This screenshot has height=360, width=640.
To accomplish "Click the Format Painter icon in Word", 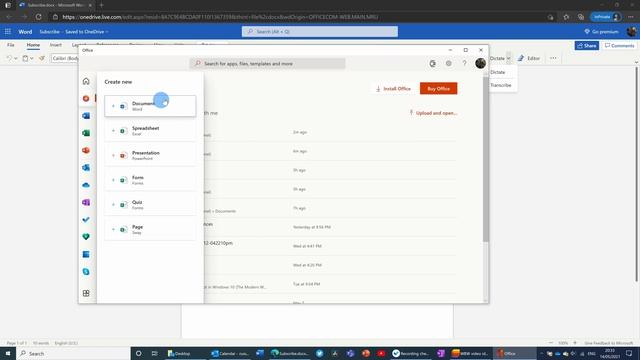I will (x=42, y=58).
